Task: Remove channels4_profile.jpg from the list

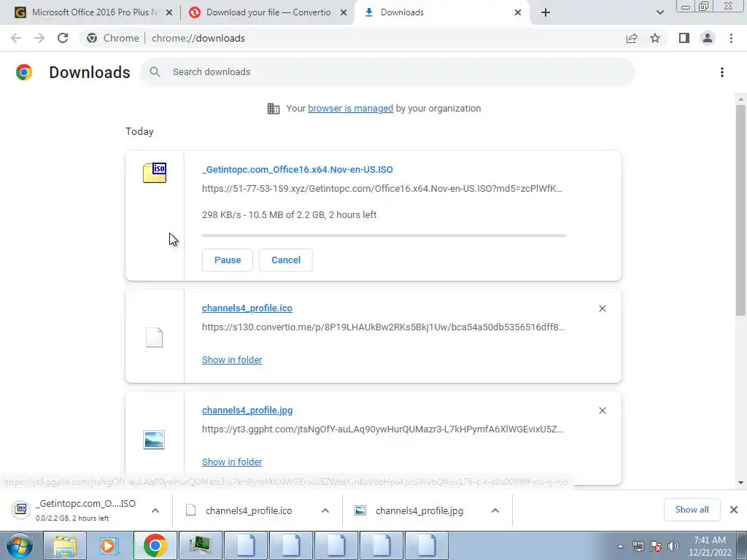Action: pyautogui.click(x=602, y=411)
